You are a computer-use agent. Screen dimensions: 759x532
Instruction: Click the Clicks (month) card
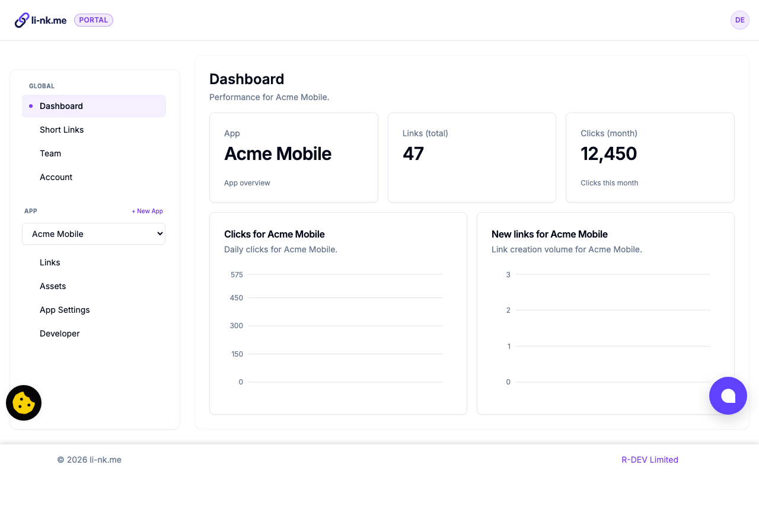point(650,158)
